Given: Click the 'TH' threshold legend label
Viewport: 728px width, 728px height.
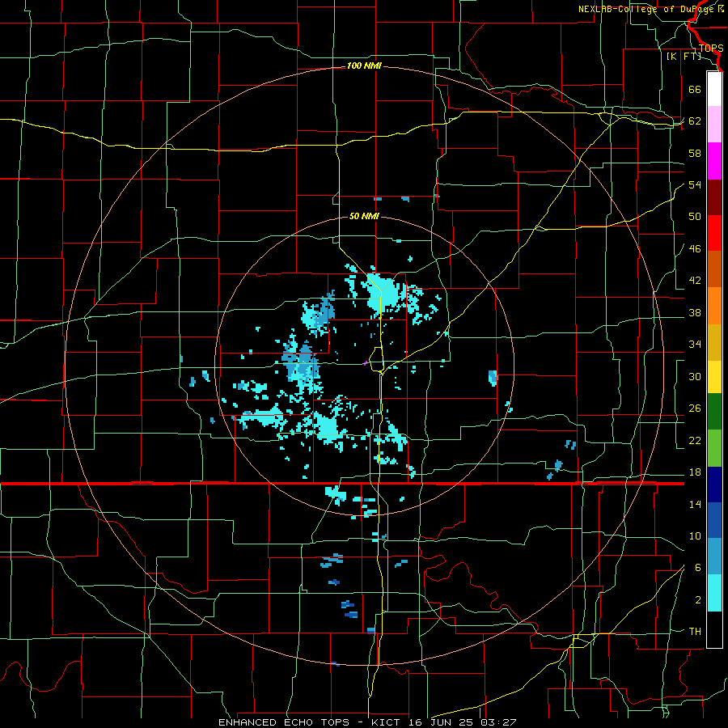Looking at the screenshot, I should pyautogui.click(x=695, y=632).
